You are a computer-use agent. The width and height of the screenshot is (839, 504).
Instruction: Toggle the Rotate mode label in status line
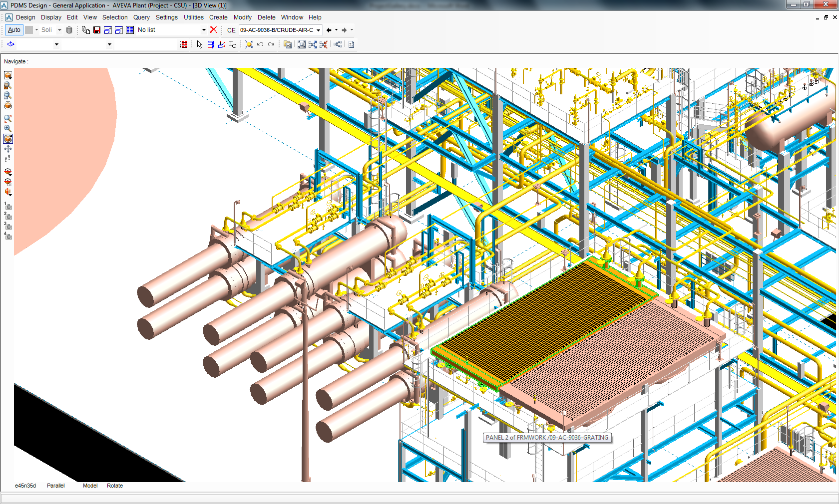[115, 486]
